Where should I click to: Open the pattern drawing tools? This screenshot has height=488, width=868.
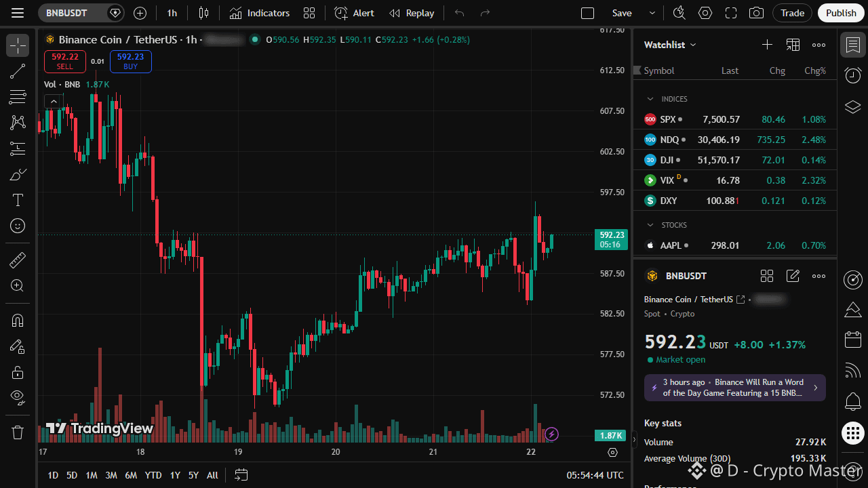18,123
